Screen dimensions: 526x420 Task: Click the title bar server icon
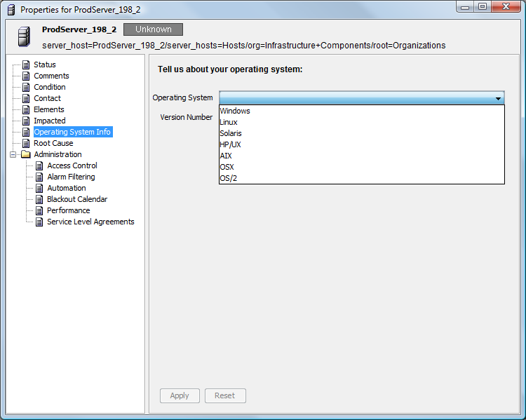point(11,10)
